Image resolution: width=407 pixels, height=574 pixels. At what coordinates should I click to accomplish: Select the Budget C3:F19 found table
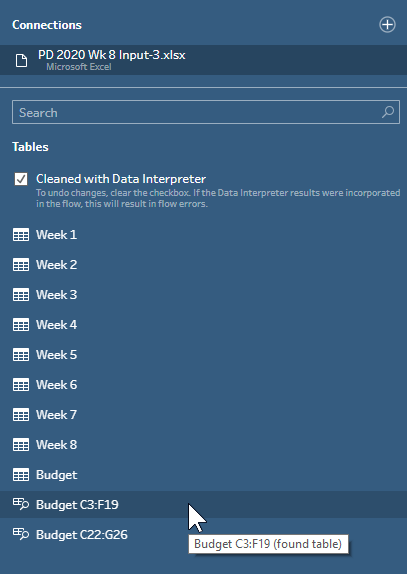coord(204,504)
